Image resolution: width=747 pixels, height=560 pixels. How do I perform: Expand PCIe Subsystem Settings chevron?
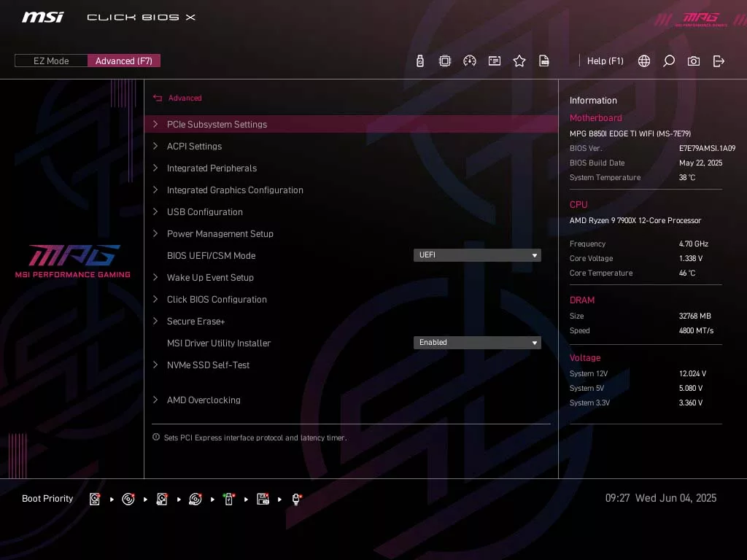[155, 124]
